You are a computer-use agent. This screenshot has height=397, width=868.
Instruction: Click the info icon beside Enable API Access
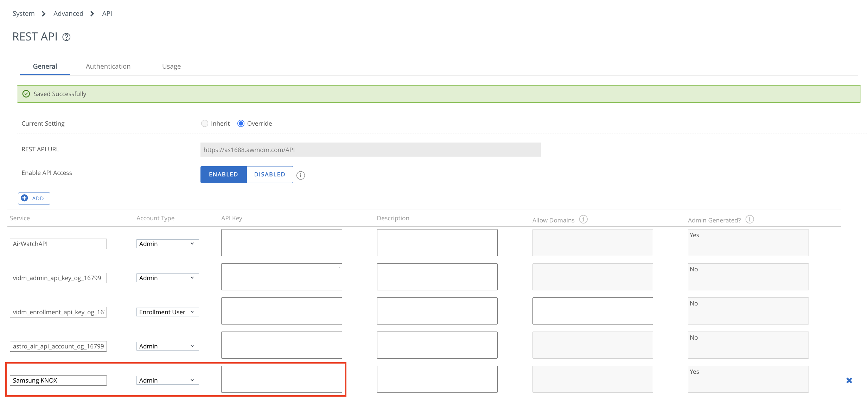[300, 175]
